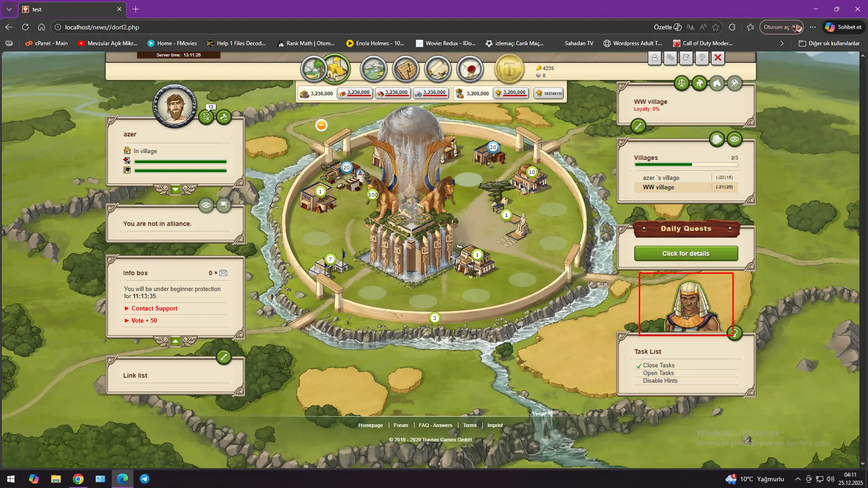
Task: Toggle the Villages panel eye icon
Action: [x=735, y=139]
